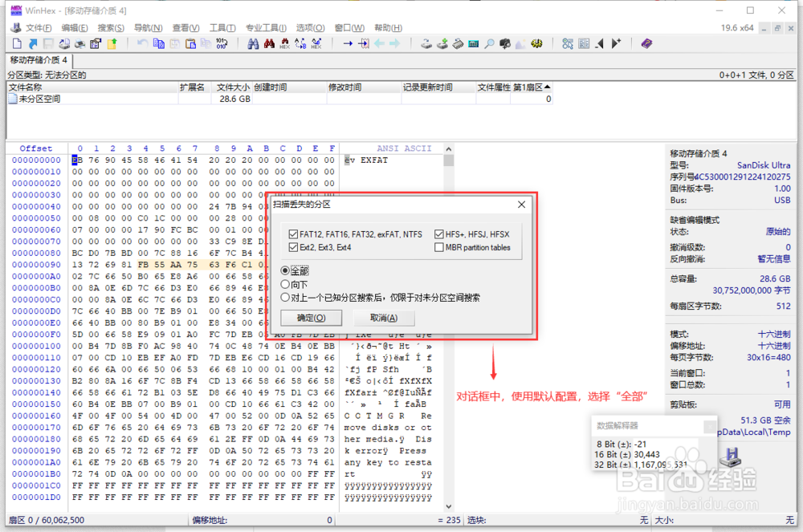Uncheck the Ext2, Ext3, Ext4 checkbox

tap(293, 248)
